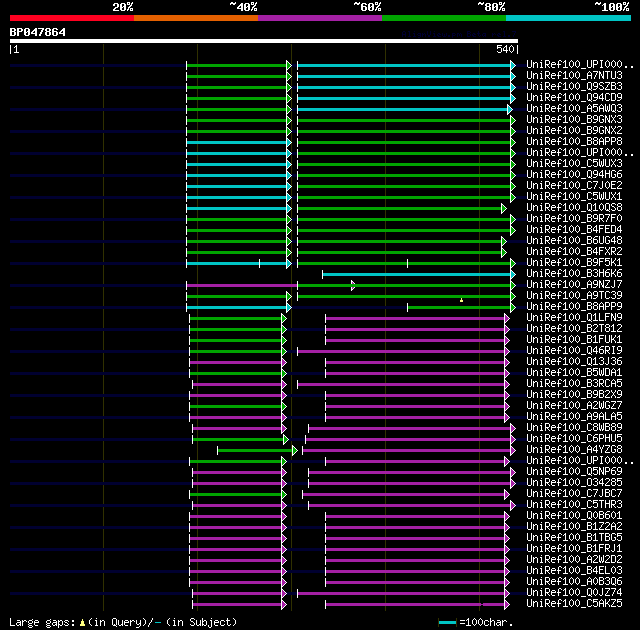Image resolution: width=640 pixels, height=630 pixels.
Task: Select the UniRef100_A4YZG8 hit
Action: point(574,450)
